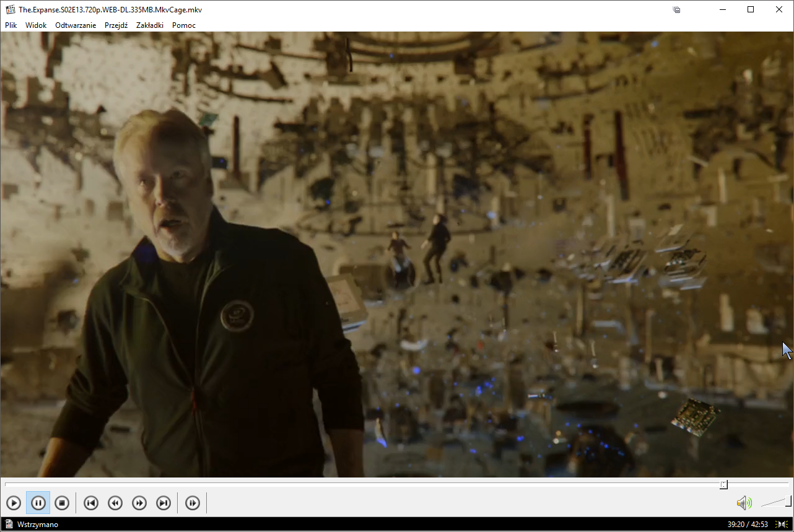Expand the Odtwarzanie menu

tap(76, 25)
